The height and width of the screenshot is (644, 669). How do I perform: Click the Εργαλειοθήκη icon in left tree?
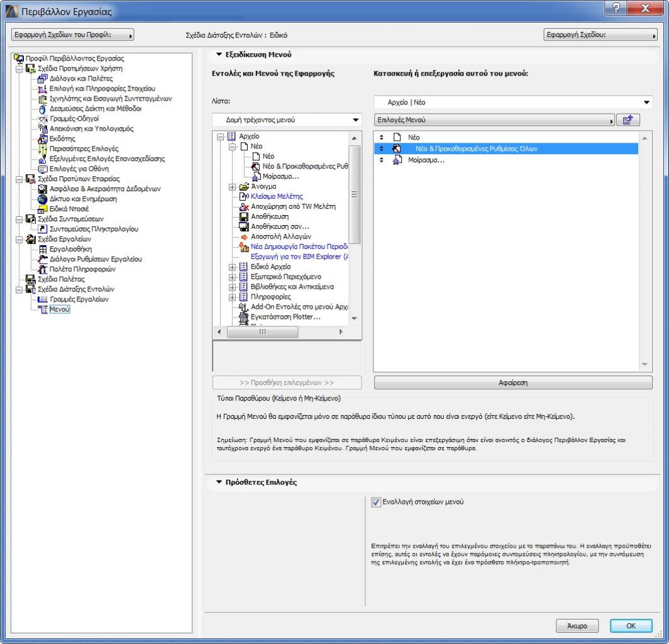43,249
